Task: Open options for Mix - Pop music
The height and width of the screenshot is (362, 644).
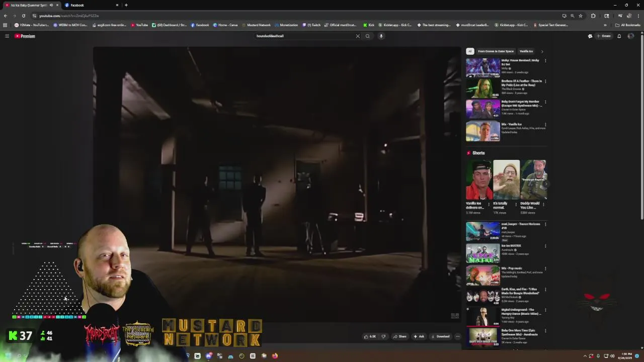Action: click(545, 268)
